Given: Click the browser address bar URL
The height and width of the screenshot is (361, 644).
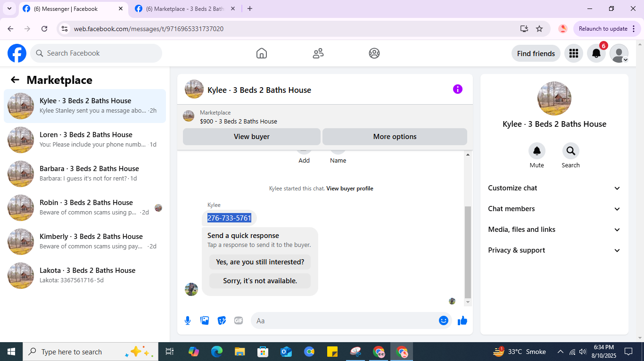Looking at the screenshot, I should click(x=149, y=29).
